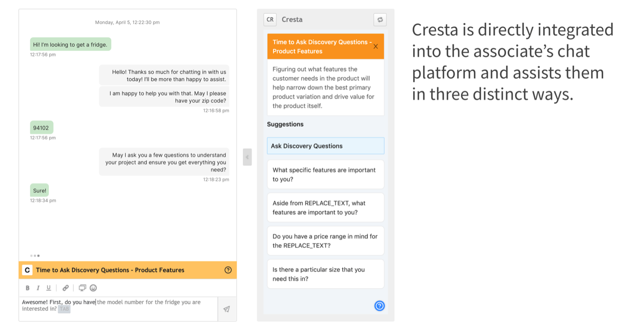Click the screen share monitor icon
The height and width of the screenshot is (330, 644).
click(x=83, y=288)
